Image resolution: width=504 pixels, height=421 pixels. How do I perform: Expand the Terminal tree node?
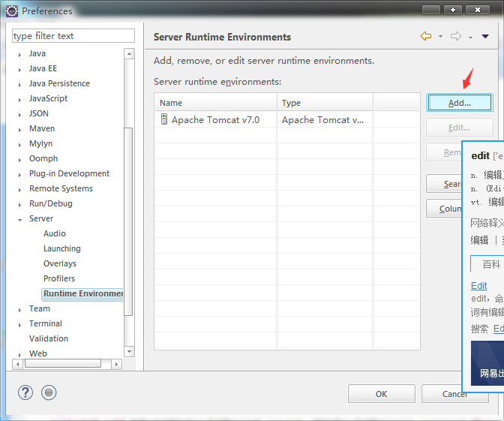[x=19, y=325]
